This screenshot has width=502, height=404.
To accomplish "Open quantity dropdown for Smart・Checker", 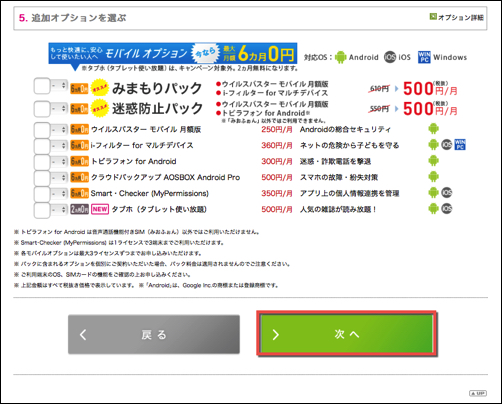I will pos(59,194).
